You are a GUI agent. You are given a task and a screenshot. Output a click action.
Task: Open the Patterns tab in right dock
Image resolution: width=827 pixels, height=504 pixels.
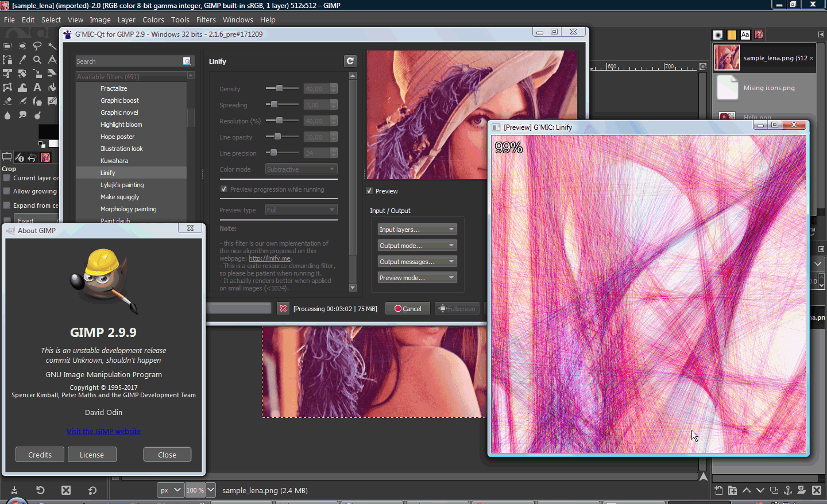(732, 35)
